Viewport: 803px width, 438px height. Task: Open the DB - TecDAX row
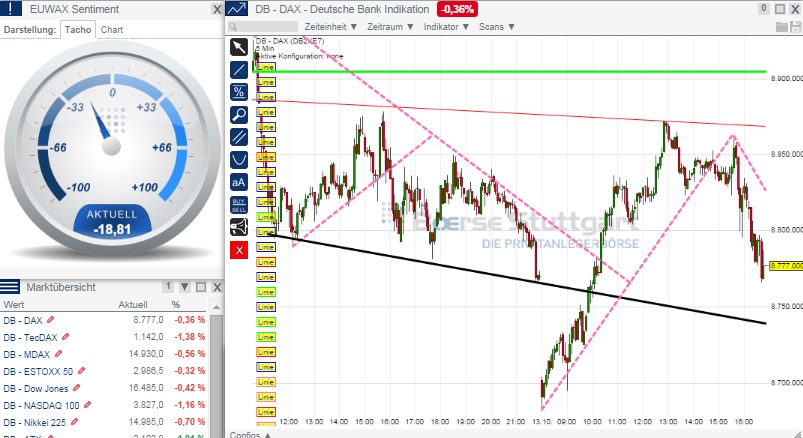(x=104, y=337)
